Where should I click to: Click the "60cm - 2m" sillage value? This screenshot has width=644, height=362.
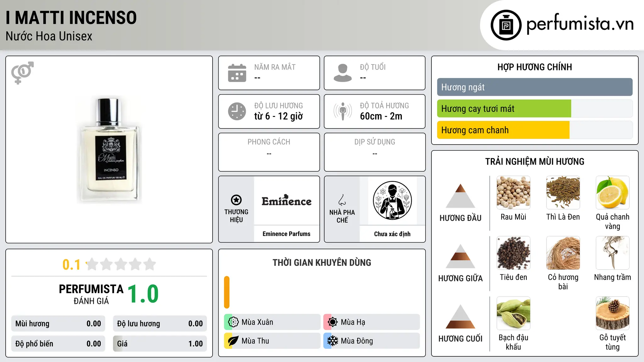(x=381, y=116)
